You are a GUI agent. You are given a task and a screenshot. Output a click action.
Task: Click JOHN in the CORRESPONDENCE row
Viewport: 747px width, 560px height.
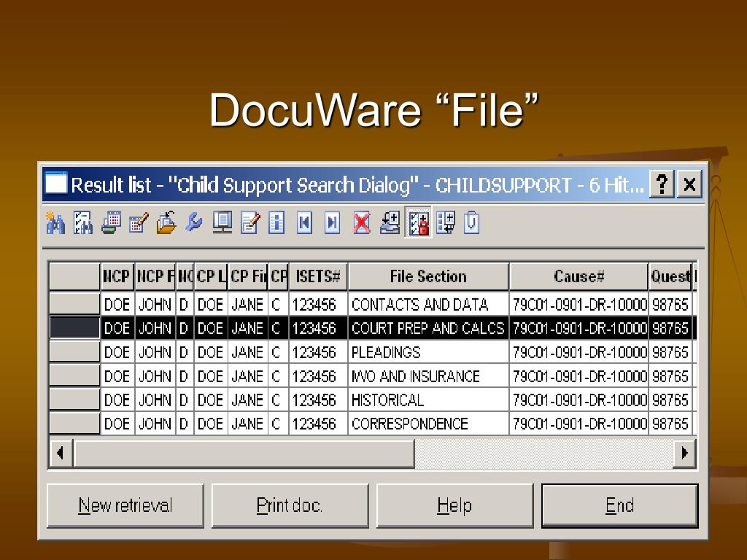pos(155,424)
